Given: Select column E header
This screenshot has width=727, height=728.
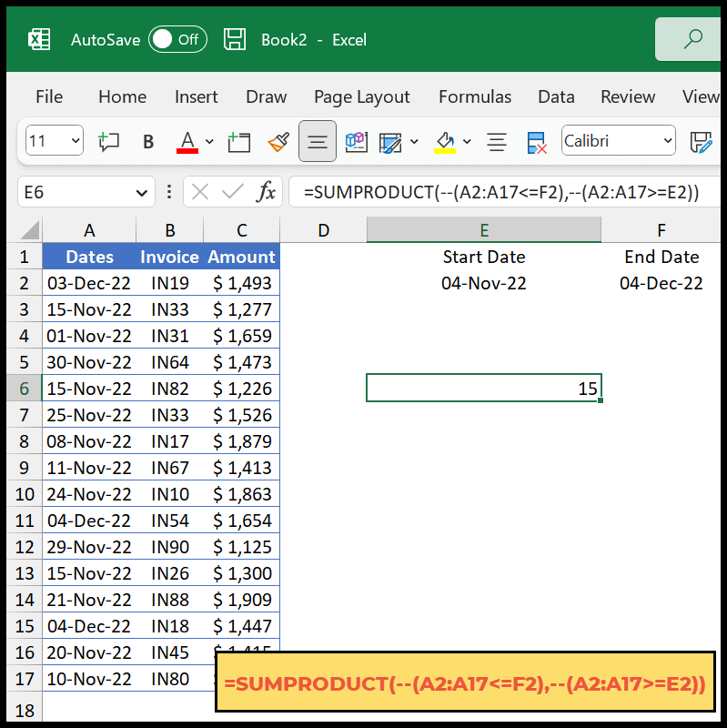Looking at the screenshot, I should pyautogui.click(x=484, y=230).
